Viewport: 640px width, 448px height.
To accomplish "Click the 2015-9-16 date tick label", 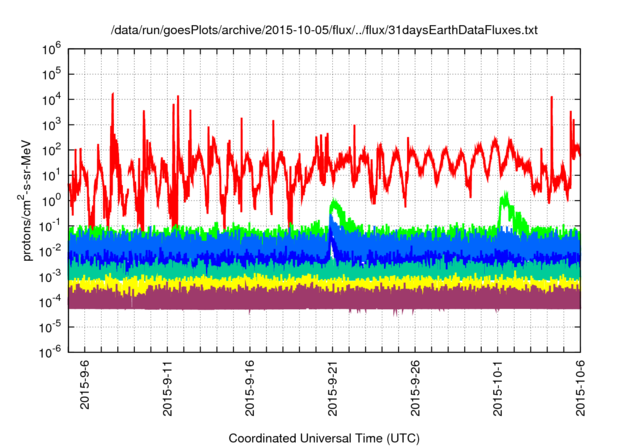I will (x=250, y=388).
